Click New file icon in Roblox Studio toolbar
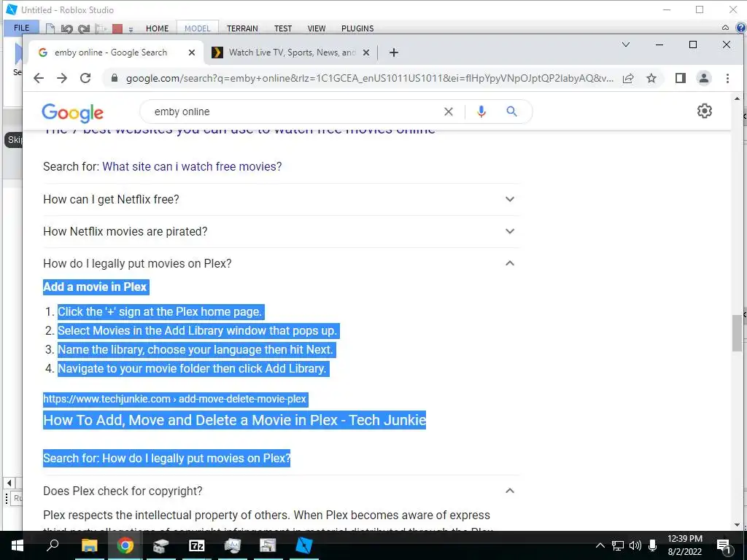 pyautogui.click(x=50, y=28)
